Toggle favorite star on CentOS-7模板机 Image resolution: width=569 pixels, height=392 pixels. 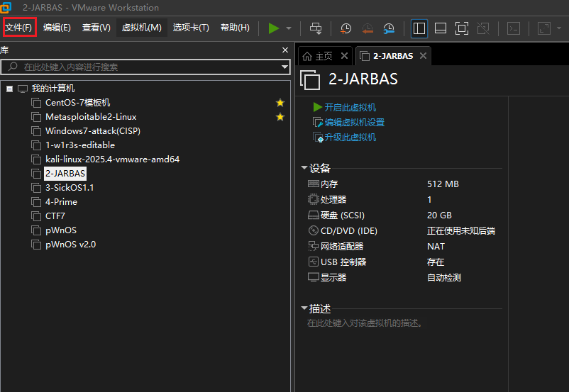pos(280,103)
